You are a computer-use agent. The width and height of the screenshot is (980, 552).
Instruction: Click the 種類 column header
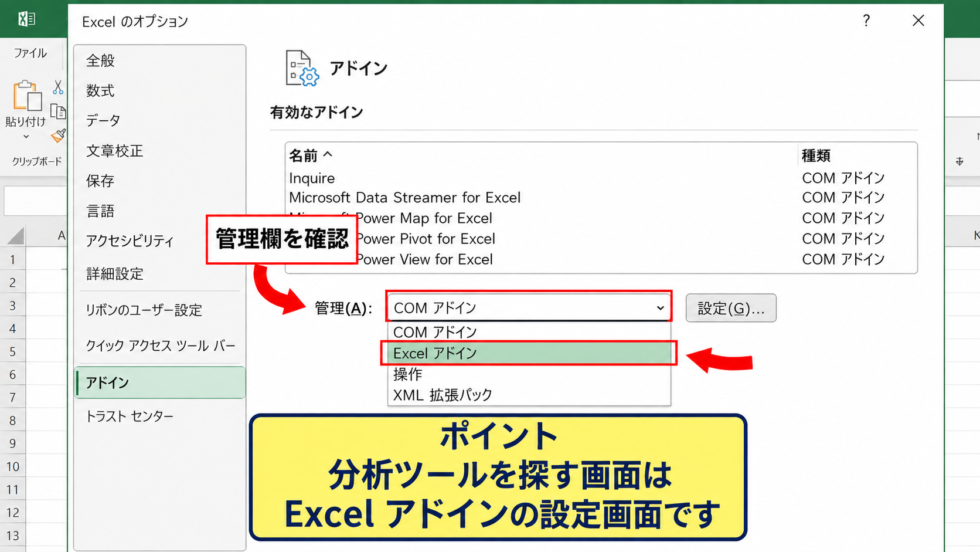816,155
